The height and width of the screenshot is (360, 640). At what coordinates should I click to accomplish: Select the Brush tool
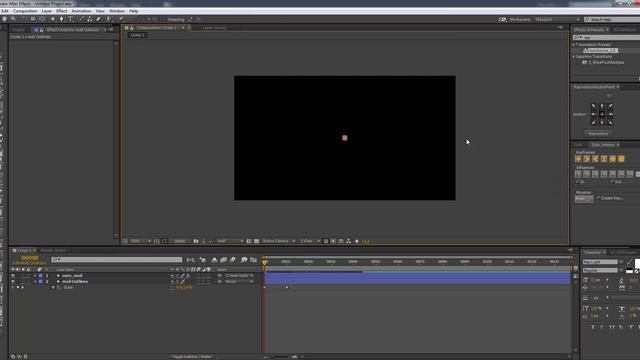point(81,19)
